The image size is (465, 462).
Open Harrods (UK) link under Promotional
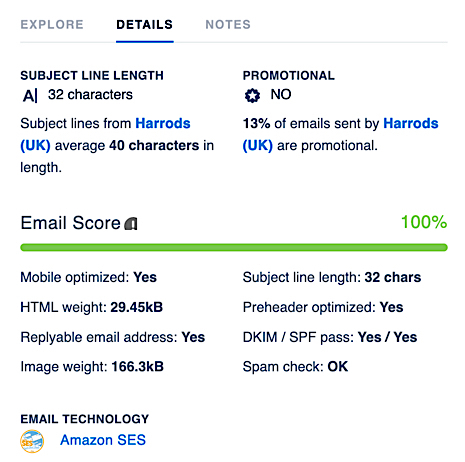coord(340,135)
